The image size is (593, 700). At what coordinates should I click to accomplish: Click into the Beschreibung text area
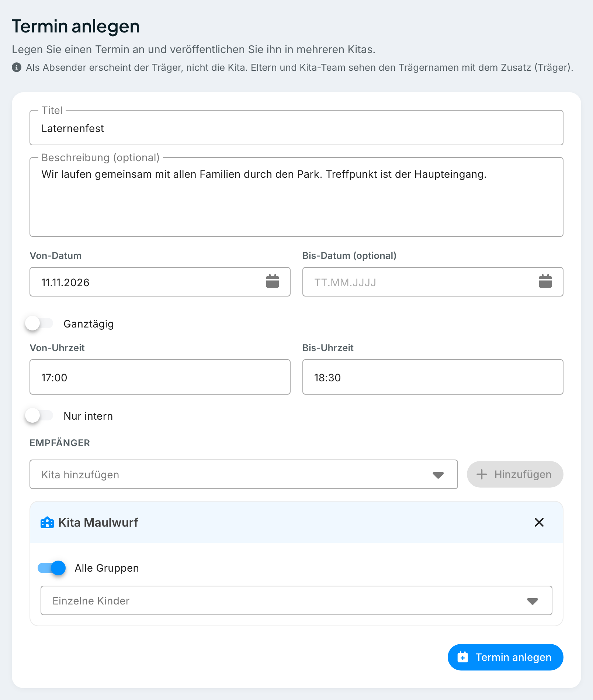(296, 197)
